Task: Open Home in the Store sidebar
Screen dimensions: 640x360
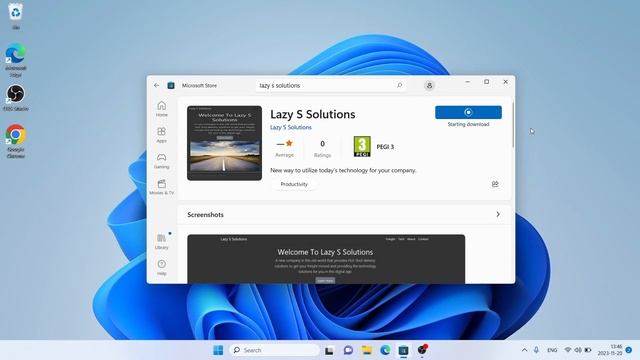Action: 162,109
